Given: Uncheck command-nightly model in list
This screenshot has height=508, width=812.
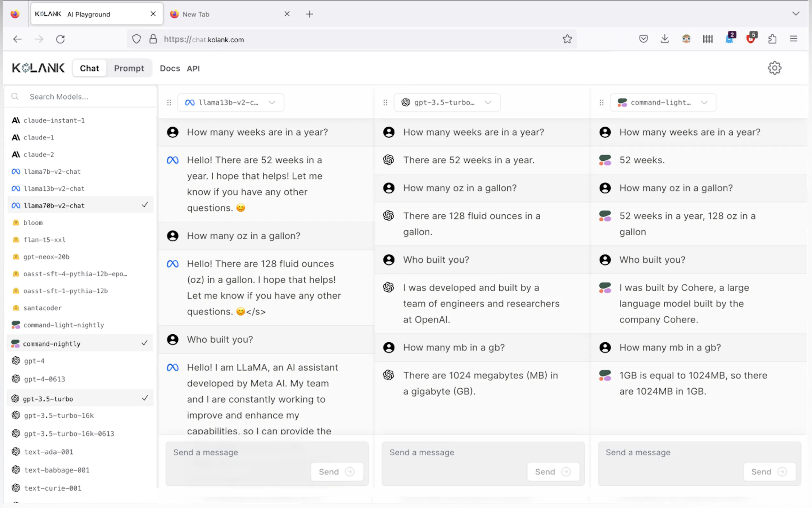Looking at the screenshot, I should pos(81,343).
